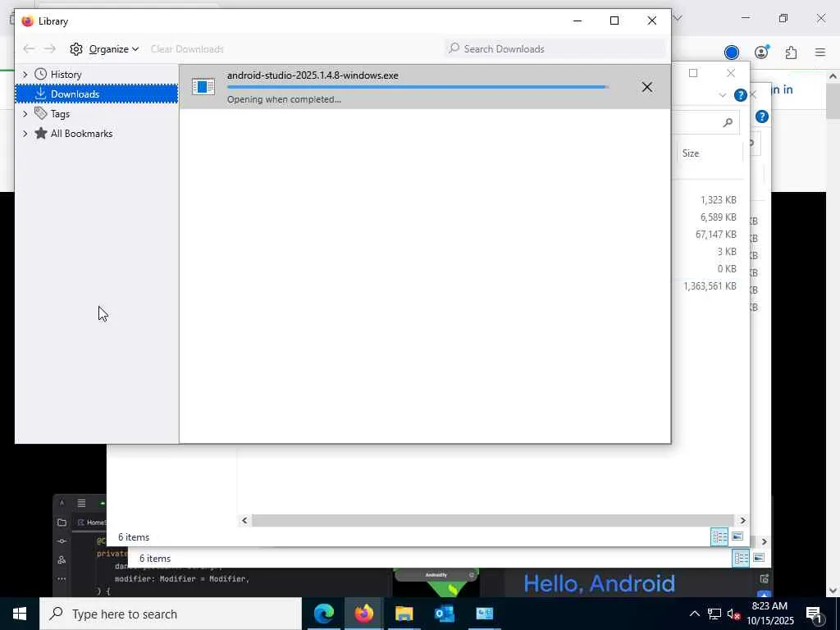Open Outlook from the taskbar

point(444,614)
